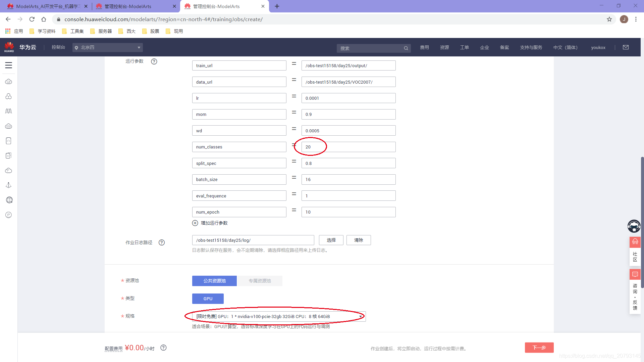Click the IP circle sidebar icon
644x362 pixels.
click(9, 215)
